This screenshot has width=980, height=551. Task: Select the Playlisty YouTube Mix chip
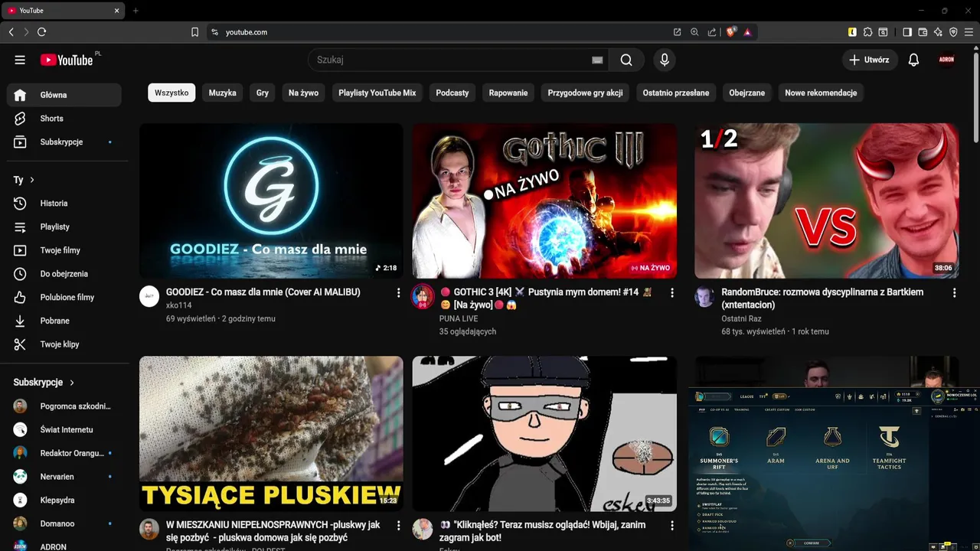tap(377, 93)
